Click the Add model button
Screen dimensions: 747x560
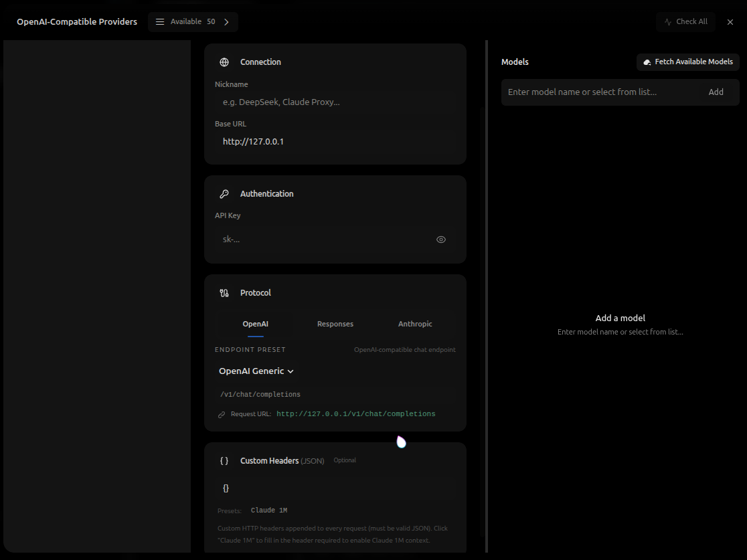click(716, 92)
